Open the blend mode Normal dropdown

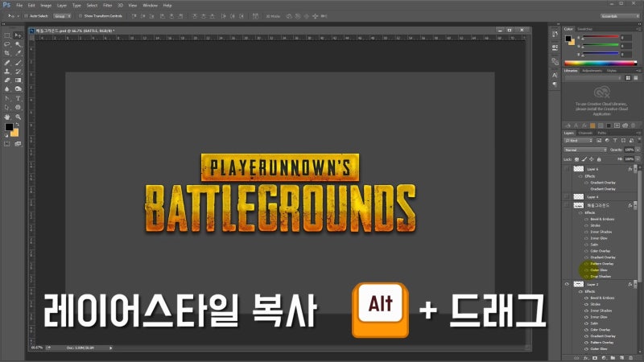[585, 150]
